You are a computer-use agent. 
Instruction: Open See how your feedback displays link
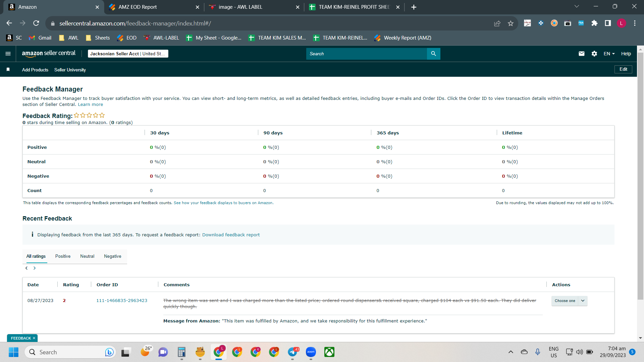pyautogui.click(x=223, y=203)
